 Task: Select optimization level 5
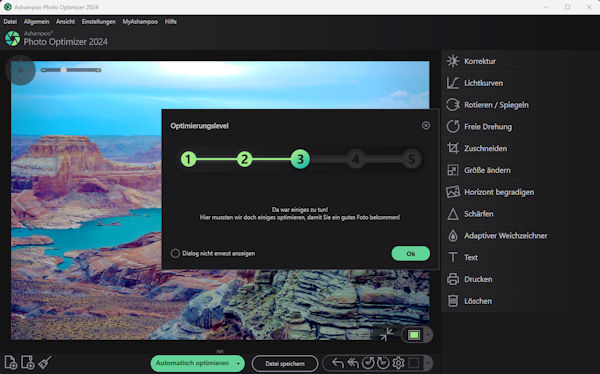[x=412, y=159]
